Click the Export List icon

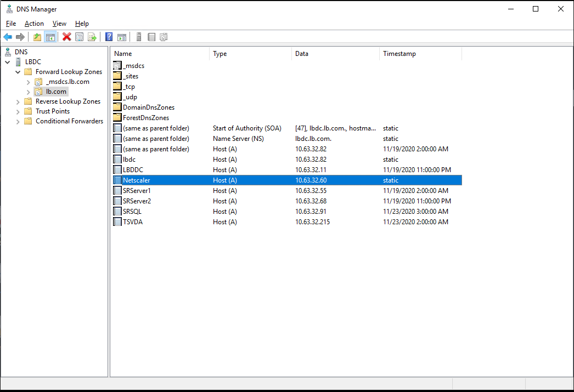pyautogui.click(x=93, y=37)
